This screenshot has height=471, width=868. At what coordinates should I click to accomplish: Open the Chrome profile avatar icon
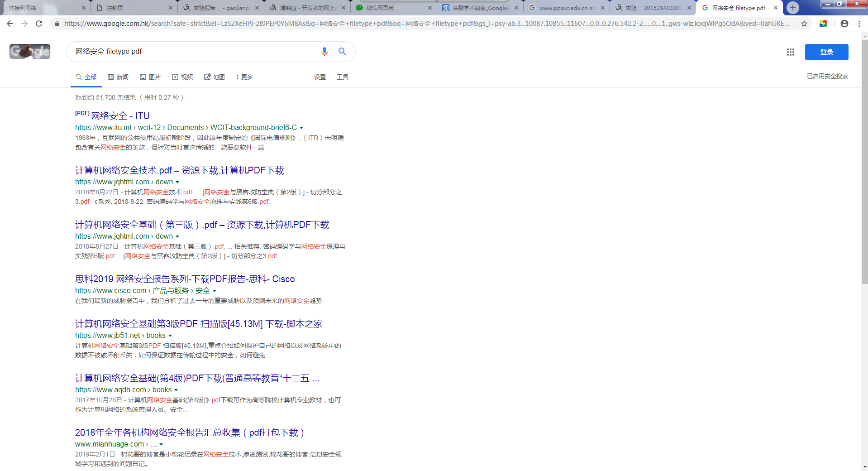click(844, 24)
